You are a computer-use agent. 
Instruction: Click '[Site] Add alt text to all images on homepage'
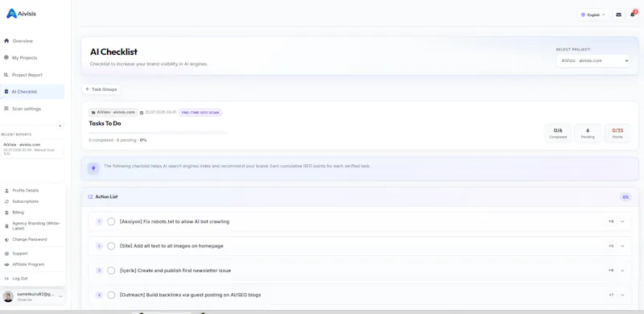(171, 246)
